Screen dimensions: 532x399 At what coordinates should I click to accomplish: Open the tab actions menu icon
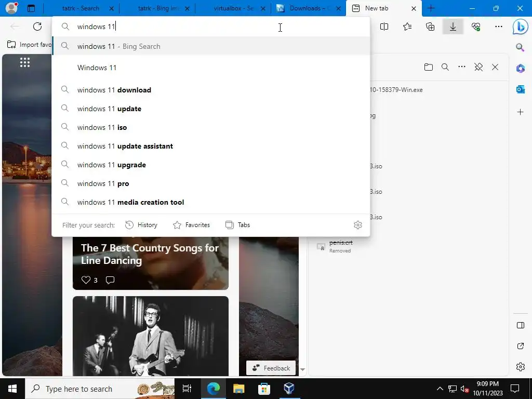31,8
